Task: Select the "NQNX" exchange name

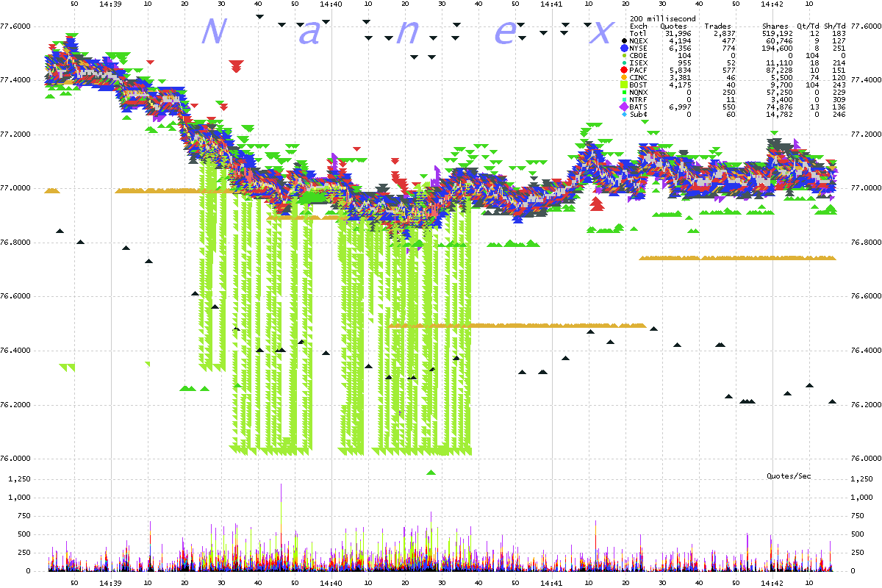Action: [x=639, y=93]
